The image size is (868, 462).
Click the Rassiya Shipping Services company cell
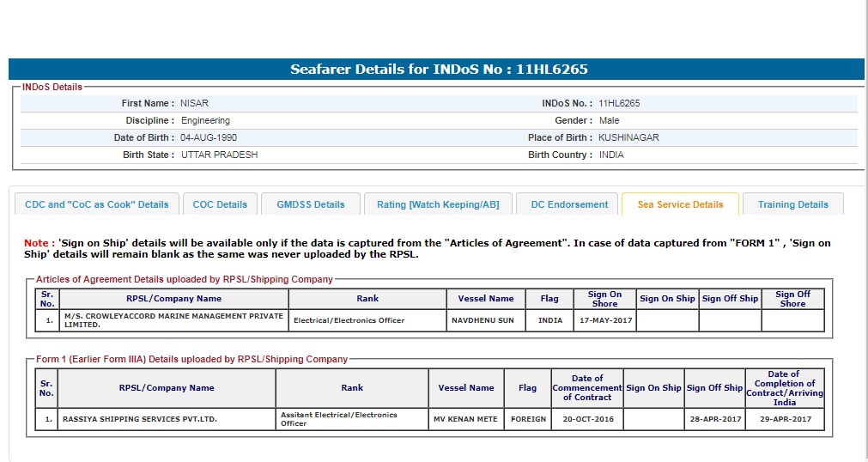[140, 419]
